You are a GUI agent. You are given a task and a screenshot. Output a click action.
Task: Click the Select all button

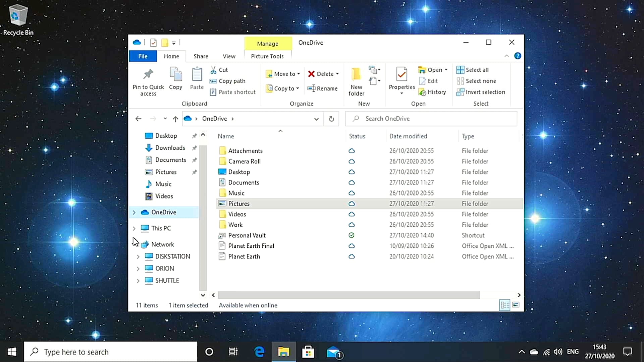pos(473,70)
